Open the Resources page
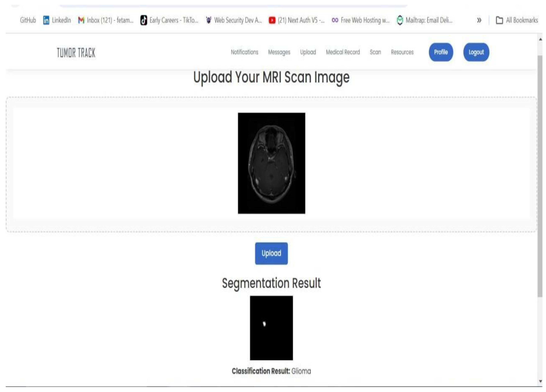 coord(402,52)
